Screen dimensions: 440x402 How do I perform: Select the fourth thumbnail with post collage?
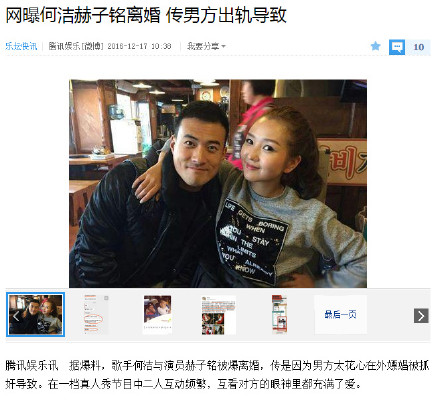tap(218, 314)
